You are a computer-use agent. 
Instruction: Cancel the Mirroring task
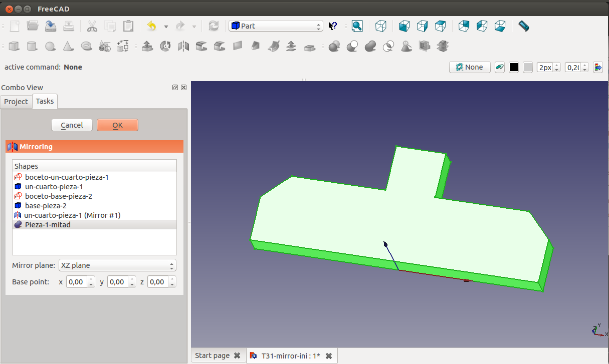tap(72, 125)
